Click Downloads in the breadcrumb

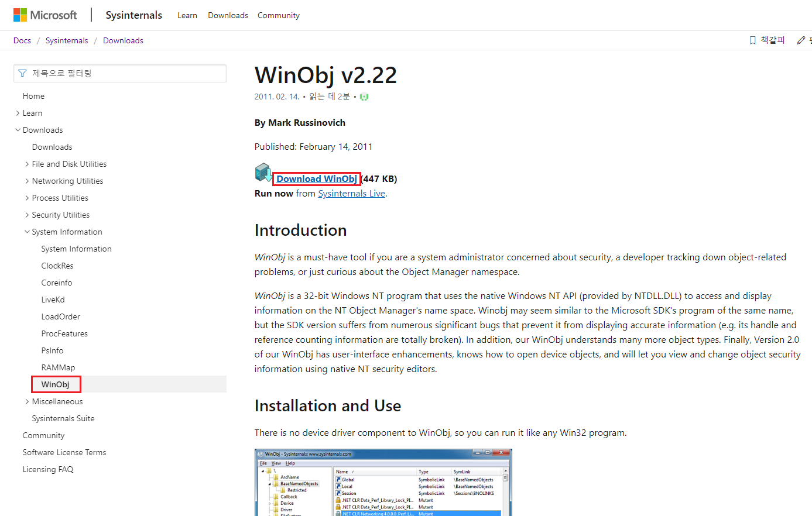click(123, 40)
